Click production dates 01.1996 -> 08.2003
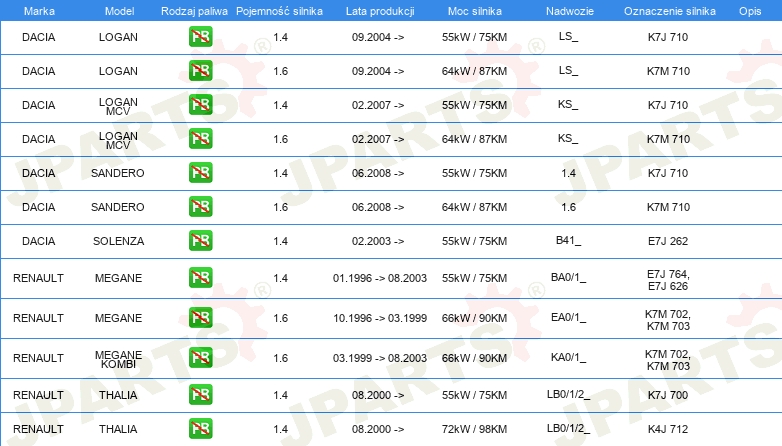 380,278
